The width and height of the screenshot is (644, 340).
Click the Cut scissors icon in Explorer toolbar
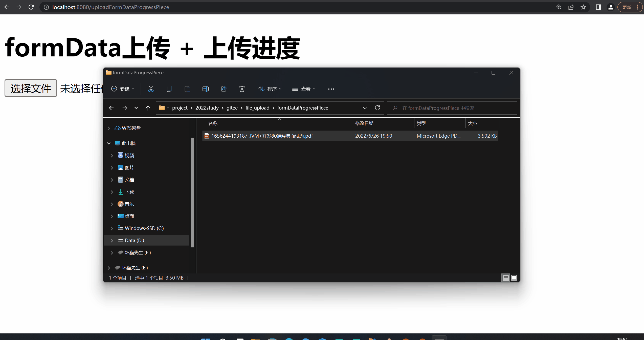tap(151, 89)
